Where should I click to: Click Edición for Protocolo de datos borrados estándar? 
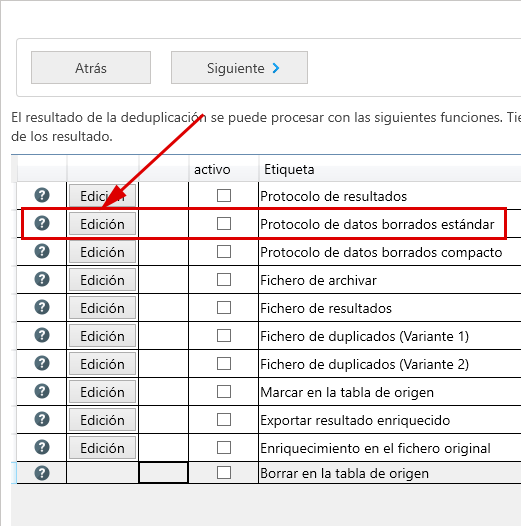(103, 224)
